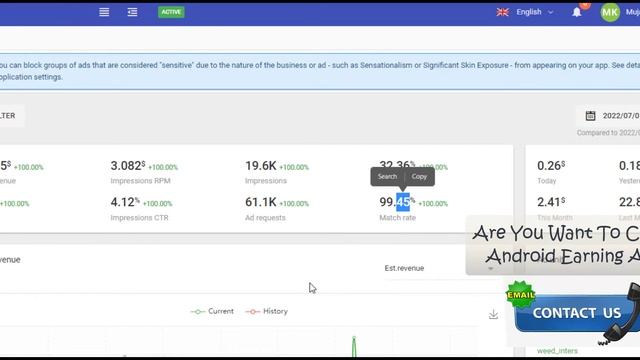Screen dimensions: 640x360
Task: Click the Match rate label
Action: pyautogui.click(x=398, y=218)
